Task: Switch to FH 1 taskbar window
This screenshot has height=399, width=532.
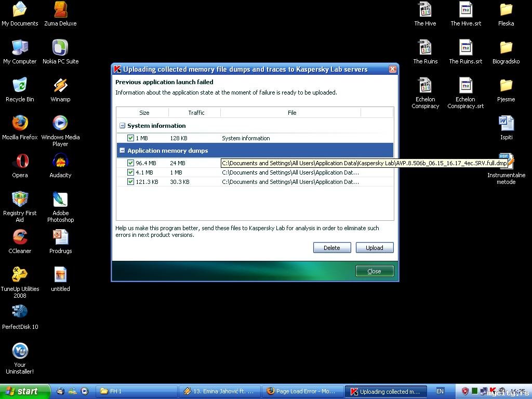Action: (x=136, y=391)
